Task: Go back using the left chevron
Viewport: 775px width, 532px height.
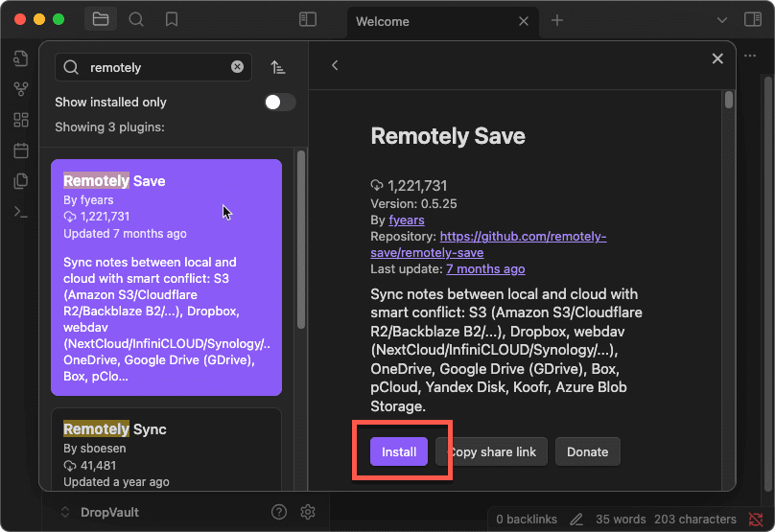Action: tap(335, 65)
